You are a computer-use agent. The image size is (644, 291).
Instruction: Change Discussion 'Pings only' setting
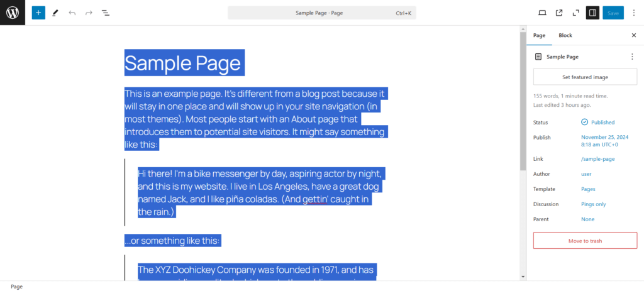(594, 204)
